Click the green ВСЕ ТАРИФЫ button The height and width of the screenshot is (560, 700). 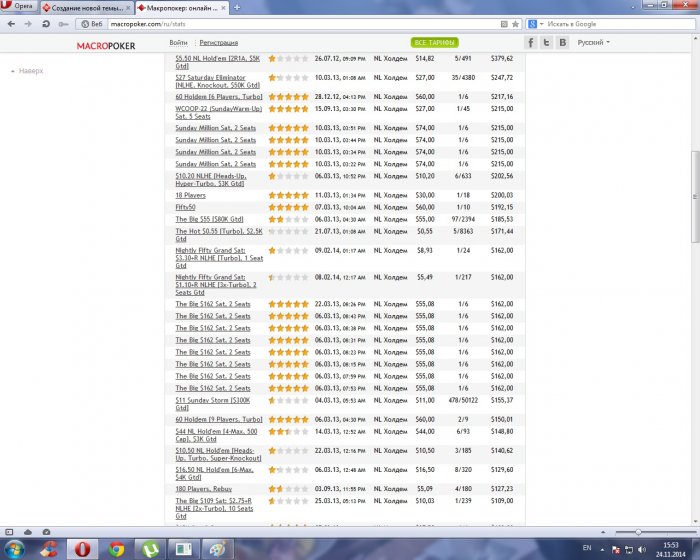[434, 42]
